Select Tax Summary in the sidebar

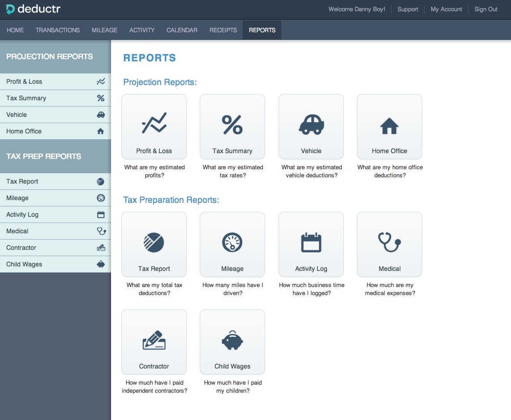[56, 98]
